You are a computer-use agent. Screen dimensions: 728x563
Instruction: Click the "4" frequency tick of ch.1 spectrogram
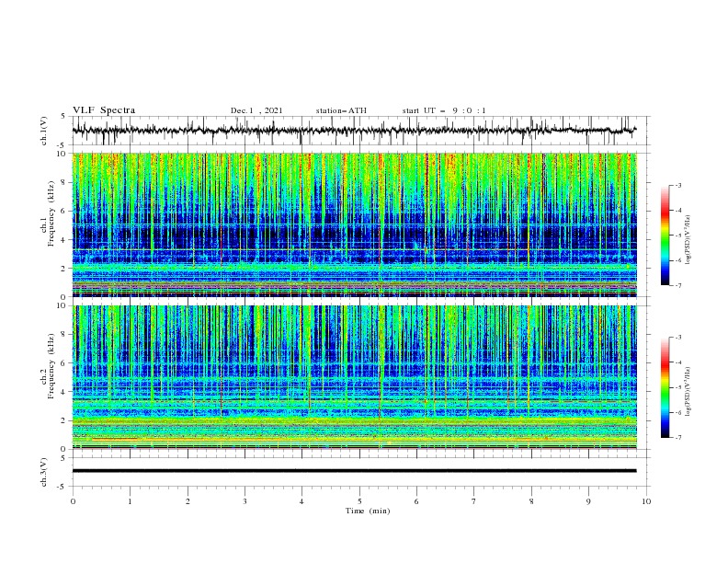tap(64, 240)
